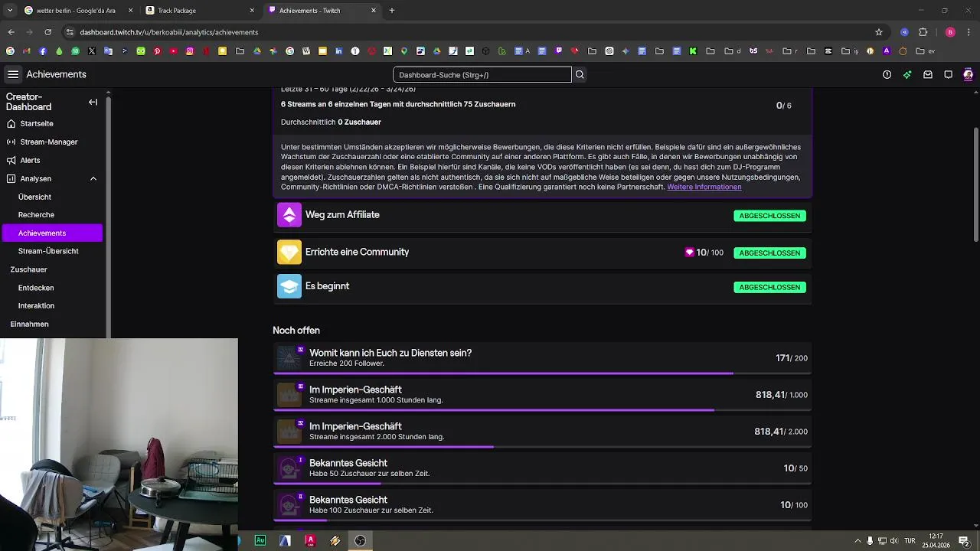
Task: Open the whispers chat bubble icon
Action: [x=948, y=74]
